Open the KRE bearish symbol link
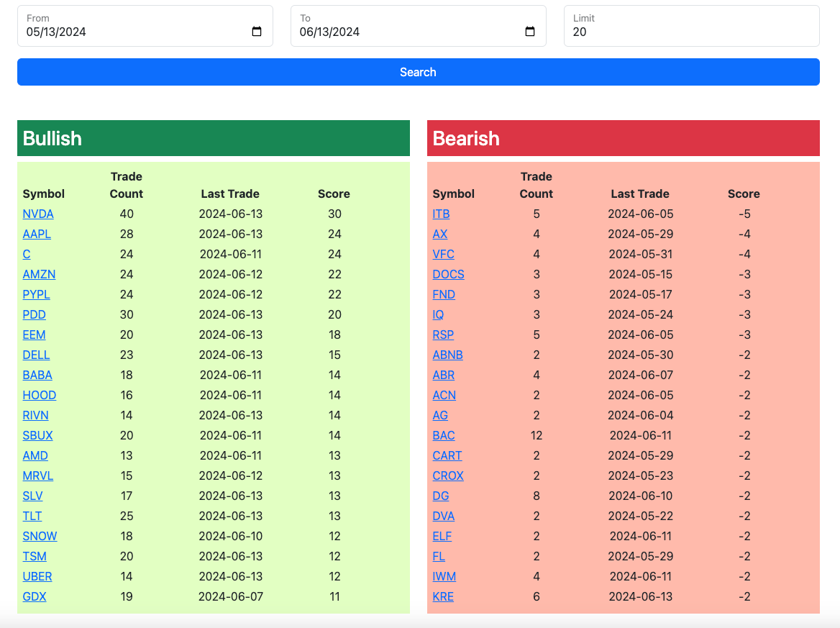This screenshot has height=628, width=840. click(x=443, y=596)
